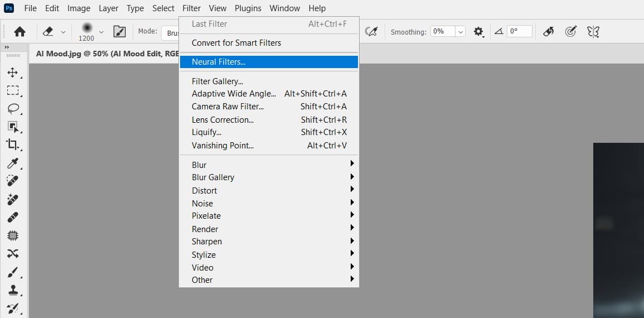Screen dimensions: 644x318
Task: Expand the Render submenu
Action: tap(269, 229)
